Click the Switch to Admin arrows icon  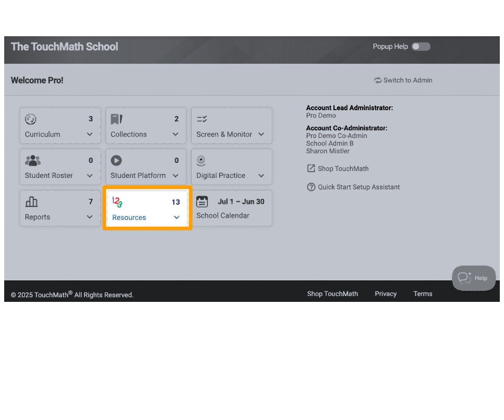tap(377, 80)
